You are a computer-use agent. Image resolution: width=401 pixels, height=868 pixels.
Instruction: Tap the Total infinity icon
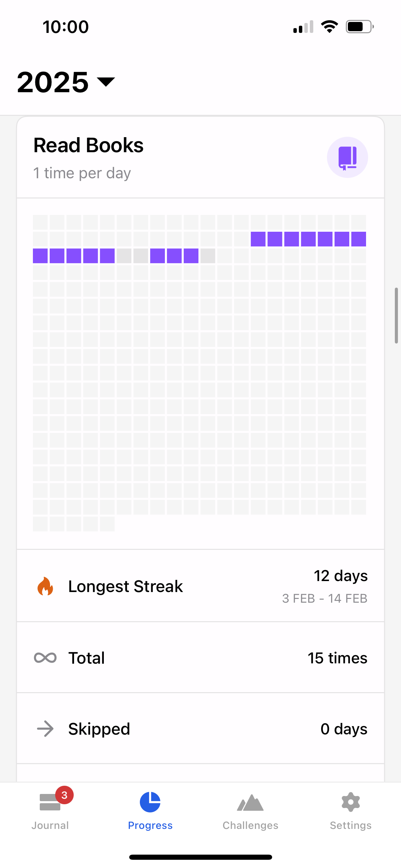[x=45, y=658]
